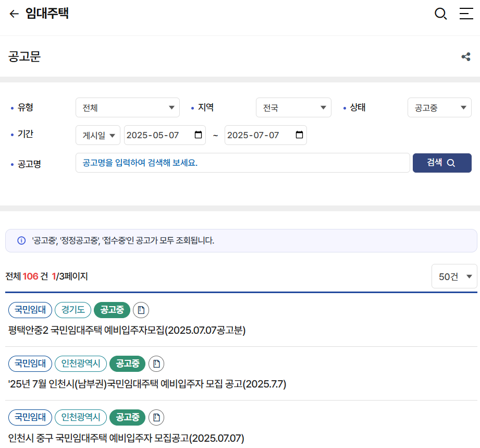Click 국민임대 tag on 인천시 중구 row
480x448 pixels.
[30, 417]
